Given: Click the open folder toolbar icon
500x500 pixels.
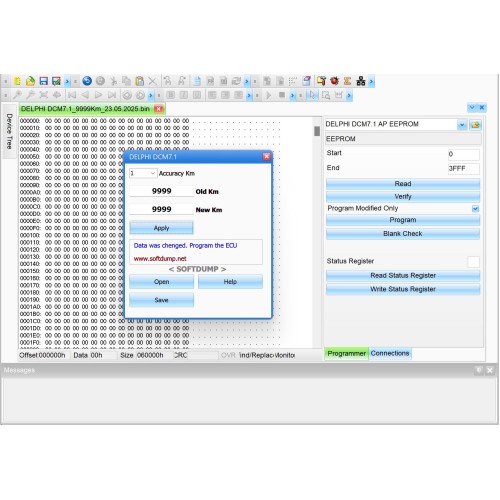Looking at the screenshot, I should pos(30,81).
